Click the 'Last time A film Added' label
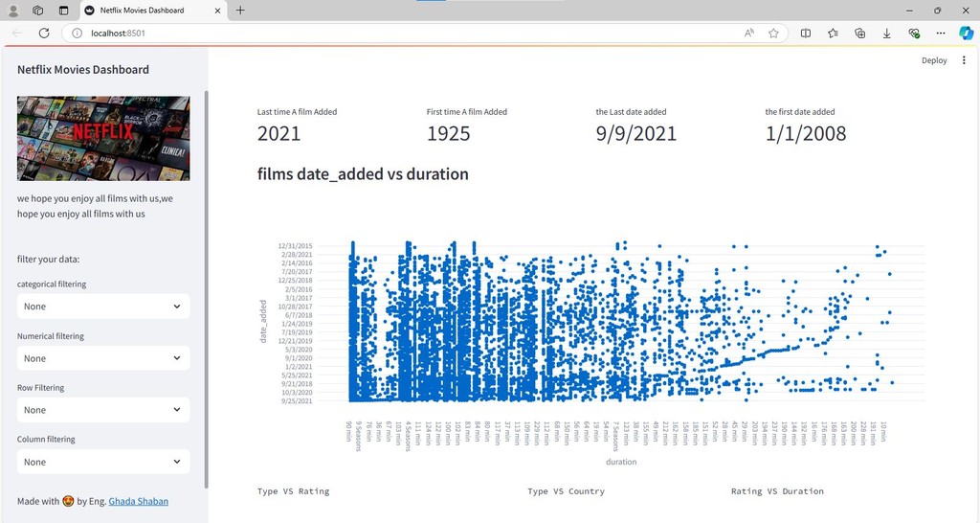The image size is (980, 523). (297, 112)
